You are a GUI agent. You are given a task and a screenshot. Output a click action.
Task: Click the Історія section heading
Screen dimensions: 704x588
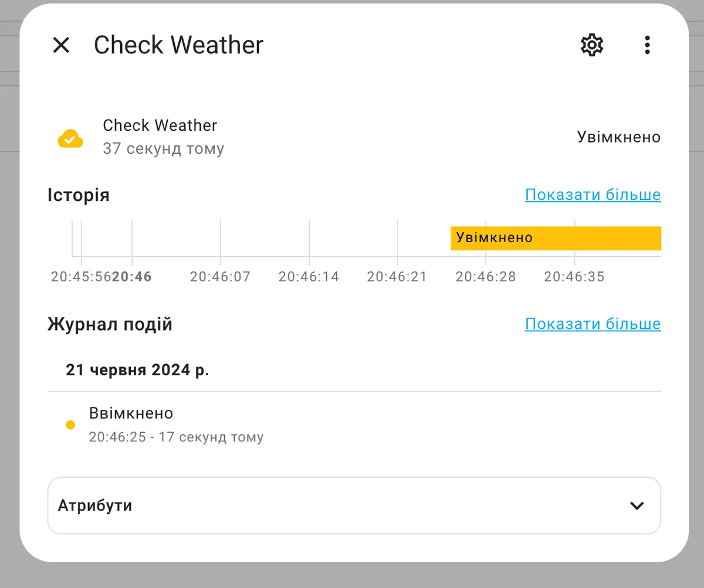pos(79,195)
